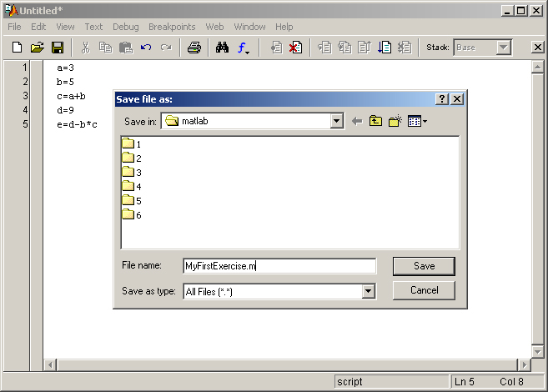The image size is (548, 392).
Task: Paste from clipboard toolbar icon
Action: 126,48
